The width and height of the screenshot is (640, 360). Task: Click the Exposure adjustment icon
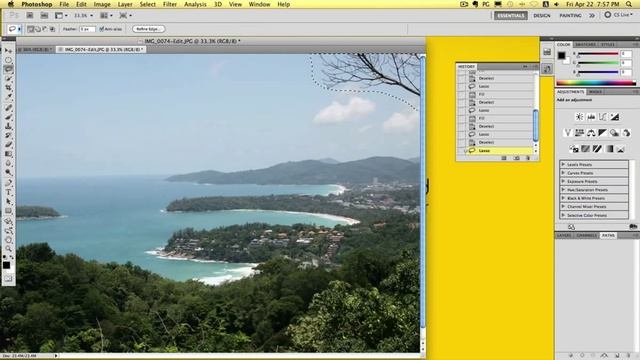point(615,117)
